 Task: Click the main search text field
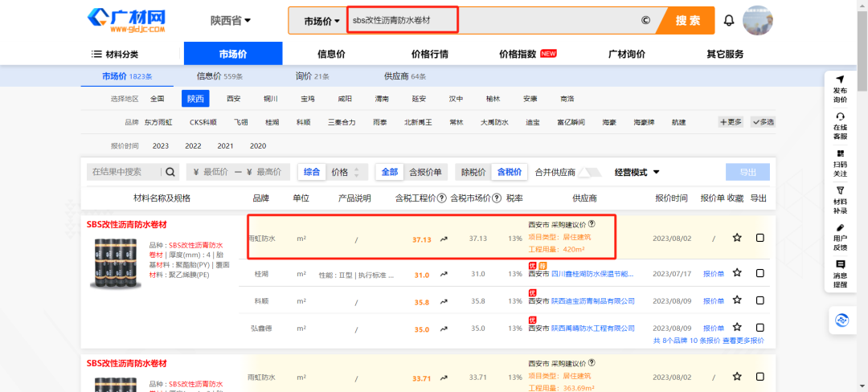[x=493, y=20]
